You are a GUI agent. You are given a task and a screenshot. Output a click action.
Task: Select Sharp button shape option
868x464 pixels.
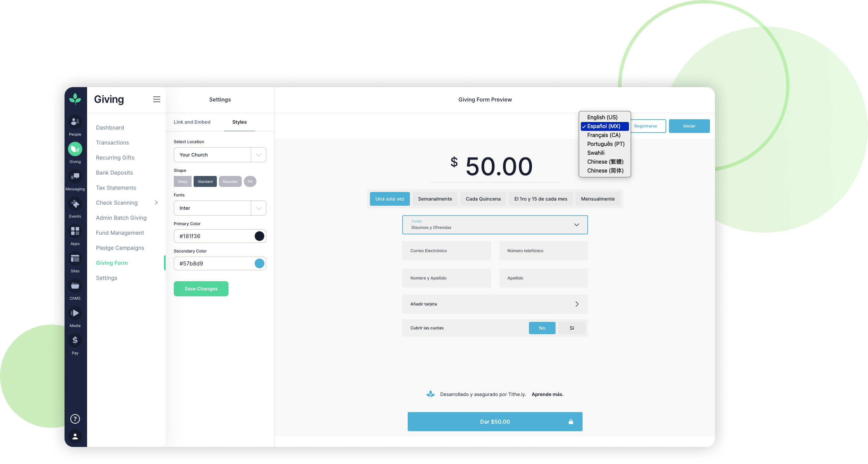coord(183,181)
